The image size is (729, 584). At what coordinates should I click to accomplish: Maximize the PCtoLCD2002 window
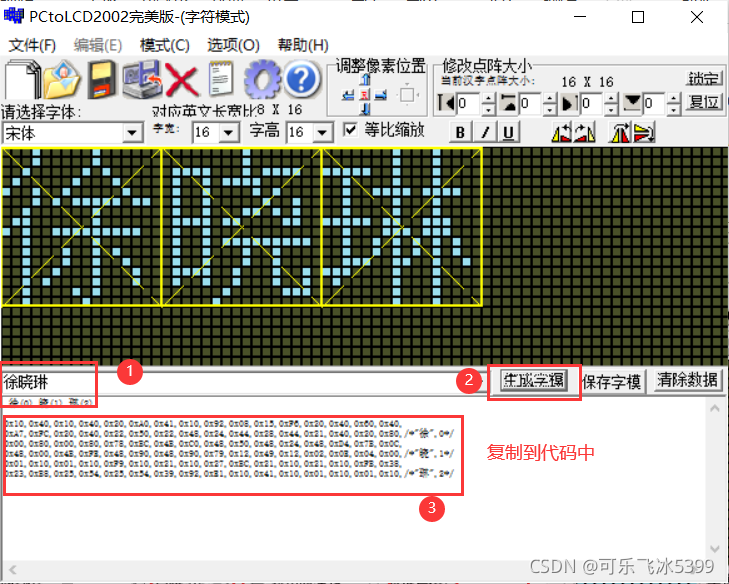click(638, 17)
